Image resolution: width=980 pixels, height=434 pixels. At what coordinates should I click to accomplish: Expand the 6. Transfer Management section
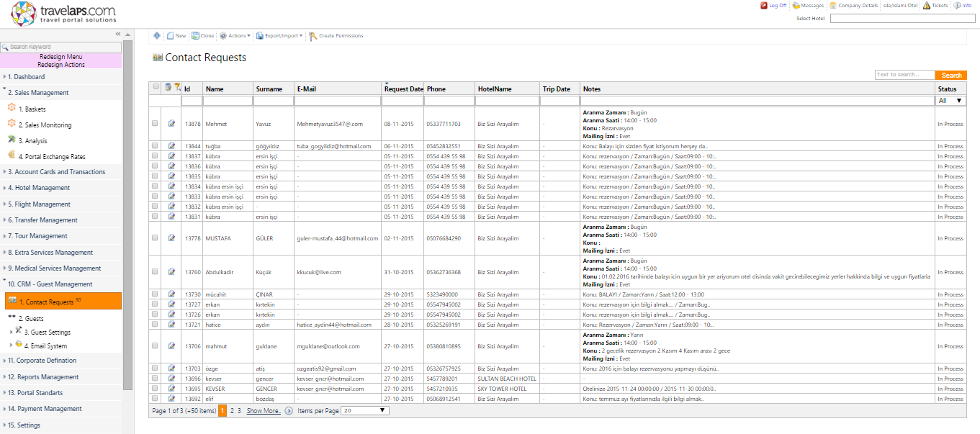61,220
